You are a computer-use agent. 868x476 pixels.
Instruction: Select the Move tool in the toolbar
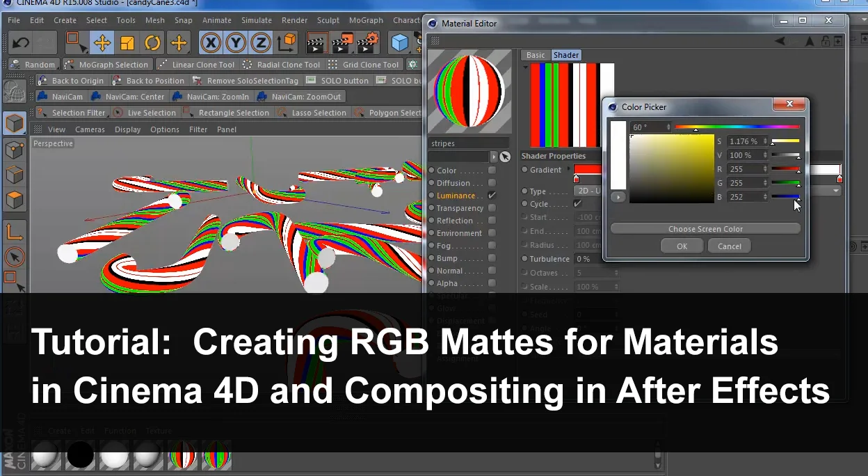point(102,43)
